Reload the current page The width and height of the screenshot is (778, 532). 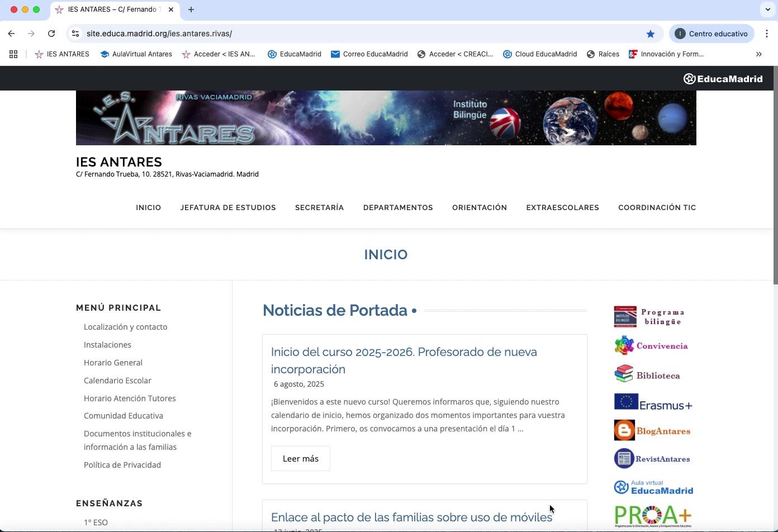tap(51, 34)
